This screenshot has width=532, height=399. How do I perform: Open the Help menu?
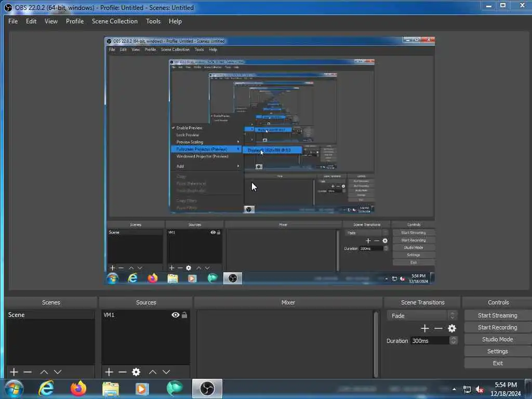point(175,21)
